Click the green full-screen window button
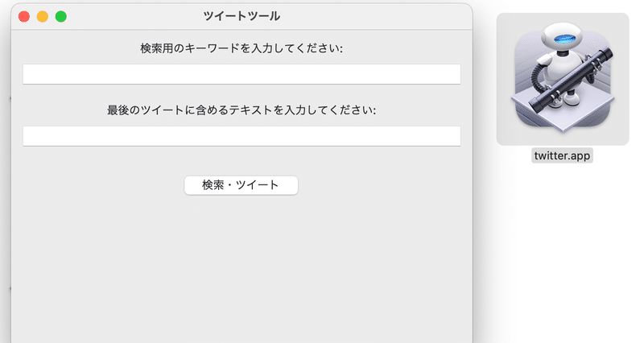Image resolution: width=644 pixels, height=343 pixels. click(x=61, y=16)
